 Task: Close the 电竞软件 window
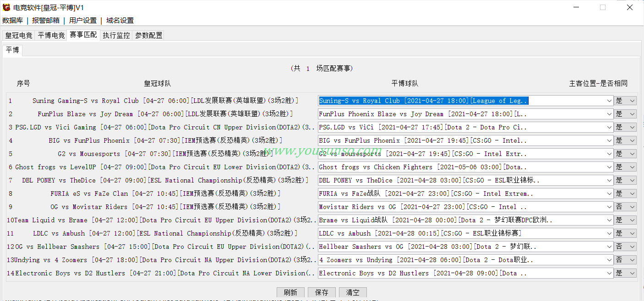click(630, 7)
